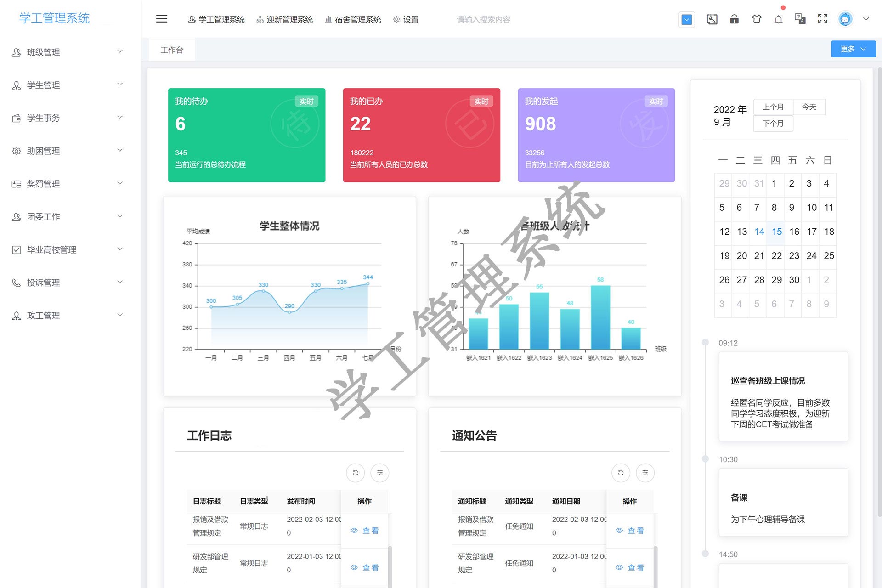
Task: Switch to 迎新管理系统 in top menu
Action: point(285,19)
